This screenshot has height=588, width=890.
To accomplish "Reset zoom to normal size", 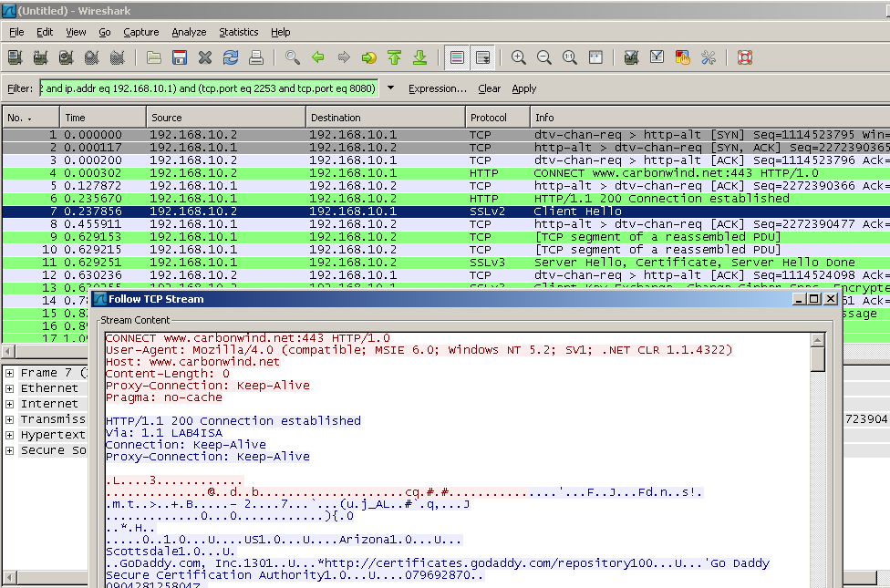I will click(569, 57).
